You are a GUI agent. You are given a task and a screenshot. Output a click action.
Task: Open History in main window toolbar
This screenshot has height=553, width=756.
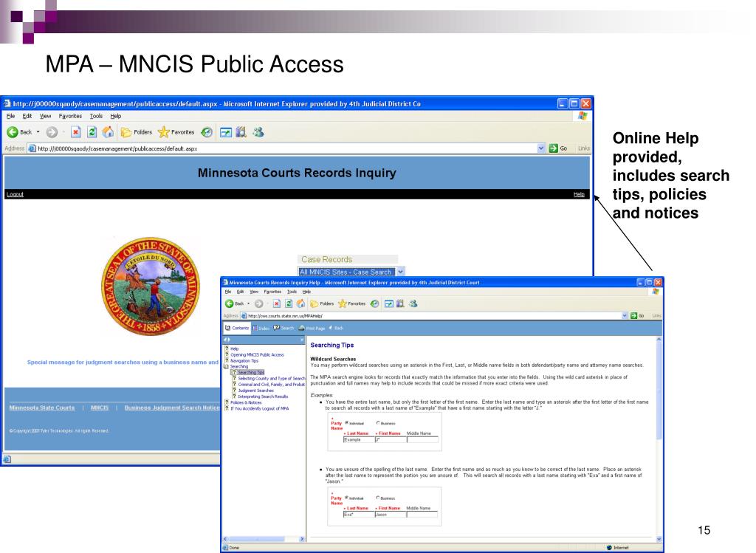[207, 132]
